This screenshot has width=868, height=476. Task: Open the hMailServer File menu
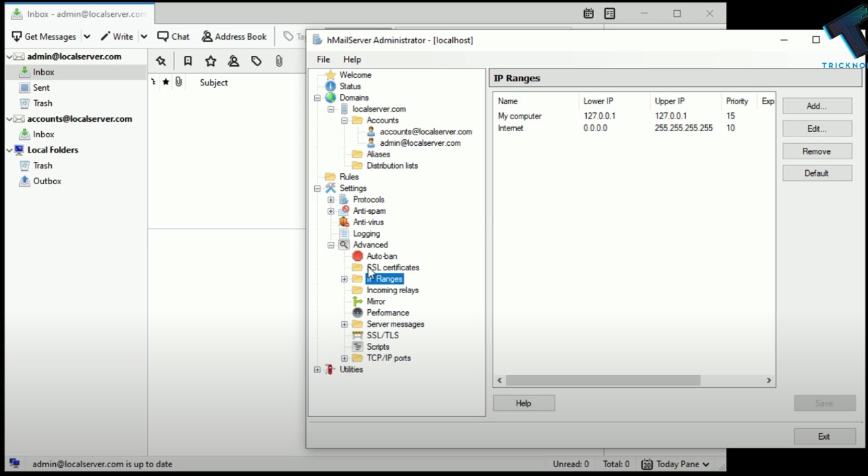point(324,59)
